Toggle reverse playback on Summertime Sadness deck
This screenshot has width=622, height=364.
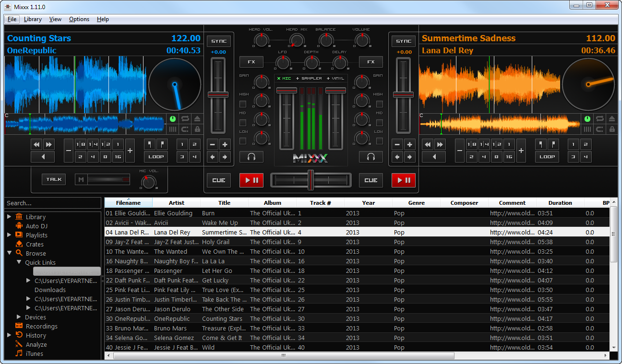[433, 157]
